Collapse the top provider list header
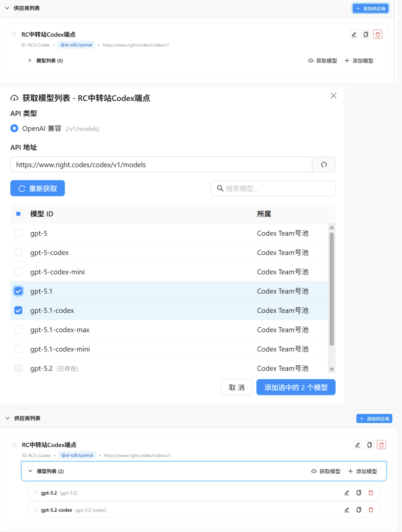The image size is (402, 532). coord(7,8)
